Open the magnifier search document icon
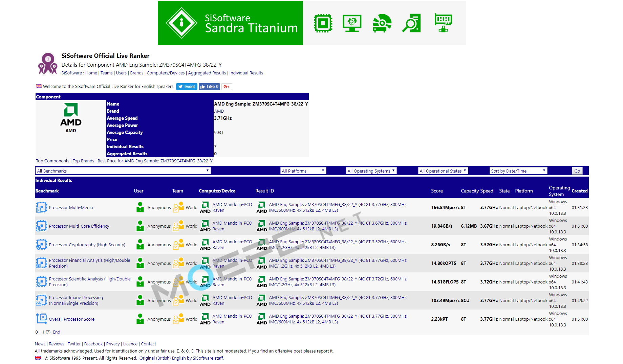This screenshot has width=623, height=364. (x=411, y=23)
